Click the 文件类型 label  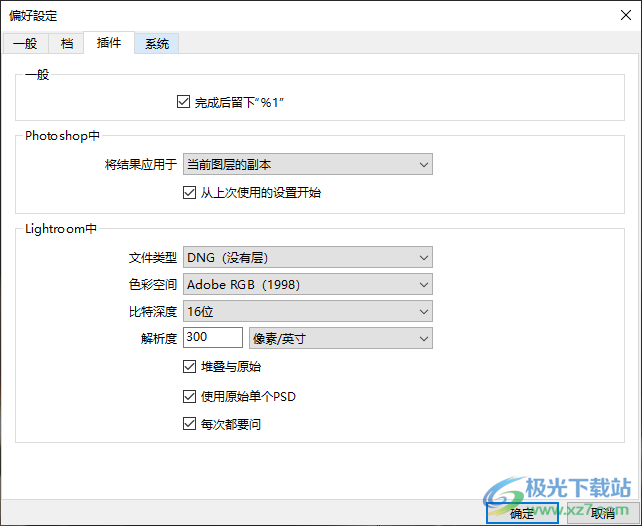pos(153,257)
